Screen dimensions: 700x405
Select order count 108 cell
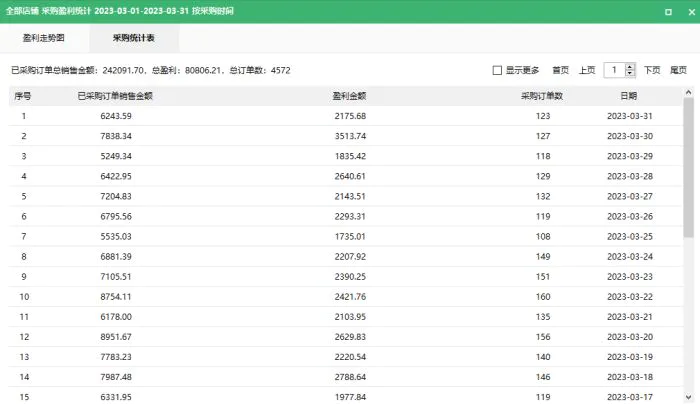[x=543, y=237]
